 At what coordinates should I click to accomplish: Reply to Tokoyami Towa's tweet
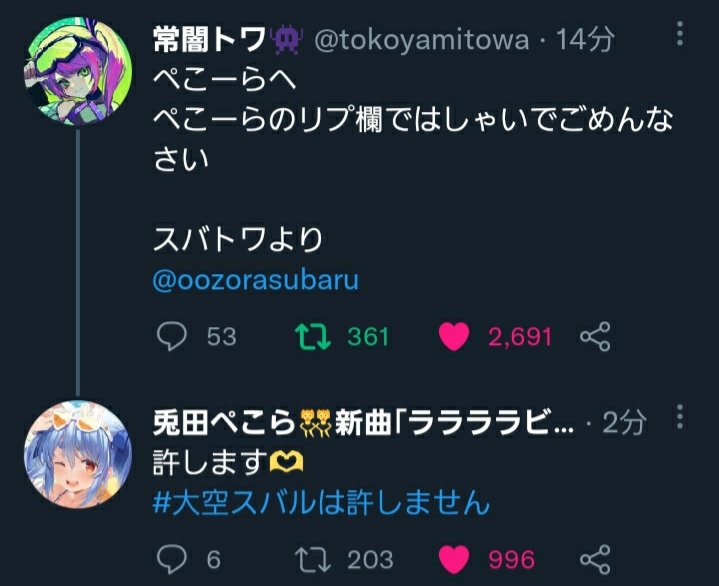pos(173,336)
